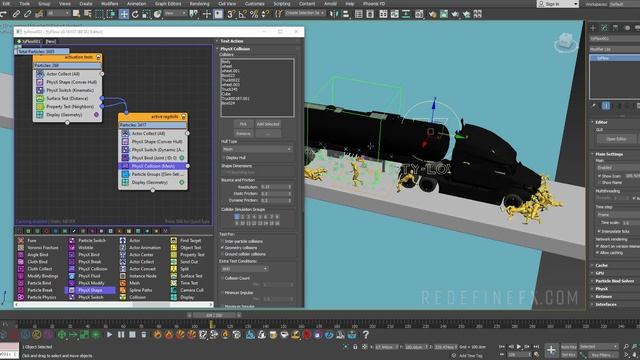Click the Pick button under Colliders list
Screen dimensions: 640x360
click(x=243, y=124)
